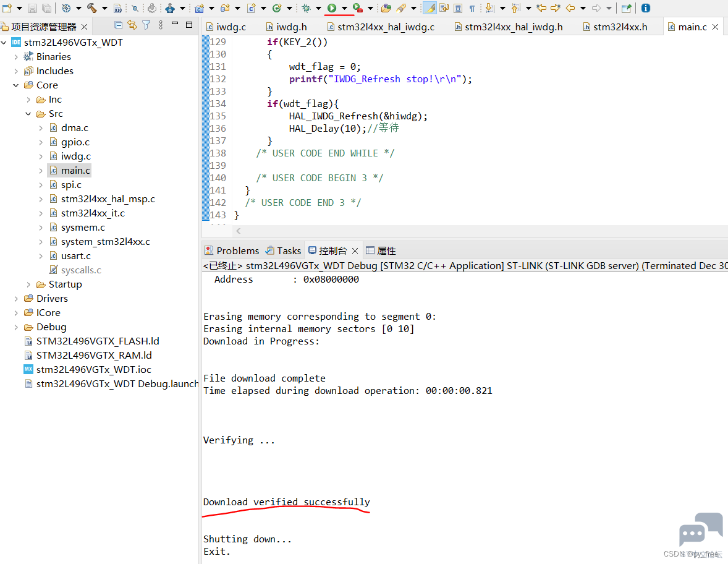Toggle Mark Occurrences highlighter icon
Image resolution: width=728 pixels, height=564 pixels.
[430, 8]
